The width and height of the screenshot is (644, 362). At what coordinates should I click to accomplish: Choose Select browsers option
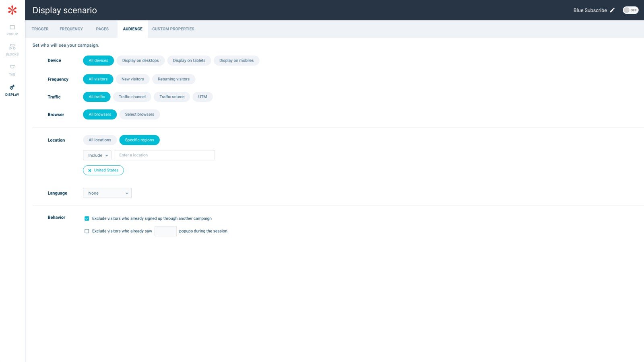point(140,115)
